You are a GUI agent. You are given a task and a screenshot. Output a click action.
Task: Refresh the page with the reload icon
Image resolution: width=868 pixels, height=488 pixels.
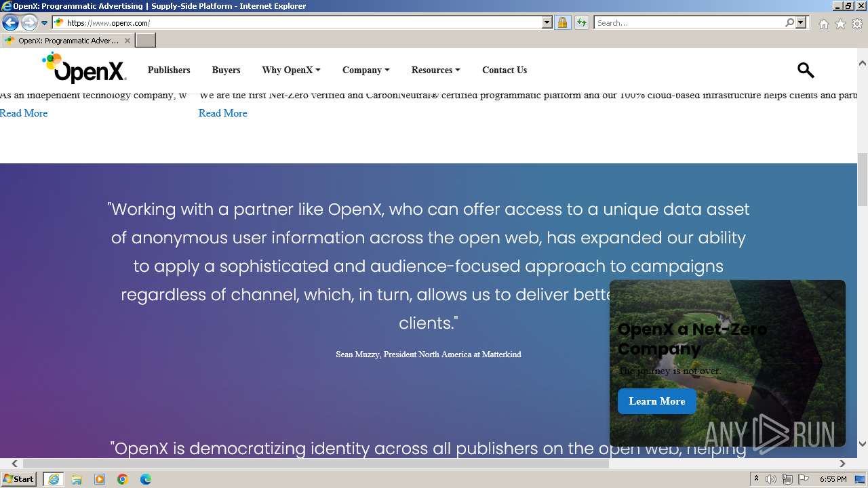581,22
